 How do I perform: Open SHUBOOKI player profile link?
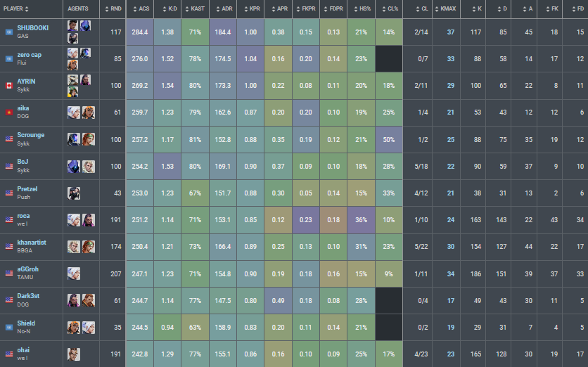tap(32, 27)
